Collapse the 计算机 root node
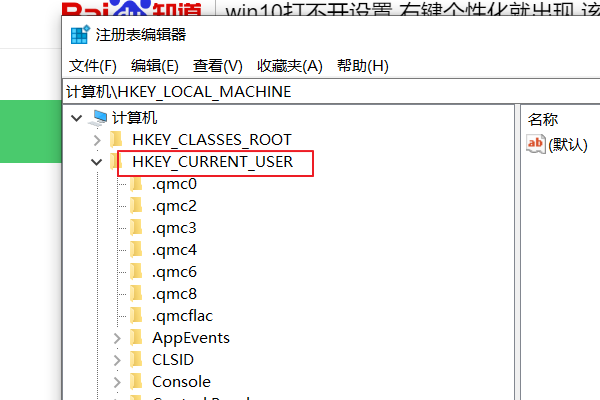600x400 pixels. (76, 118)
